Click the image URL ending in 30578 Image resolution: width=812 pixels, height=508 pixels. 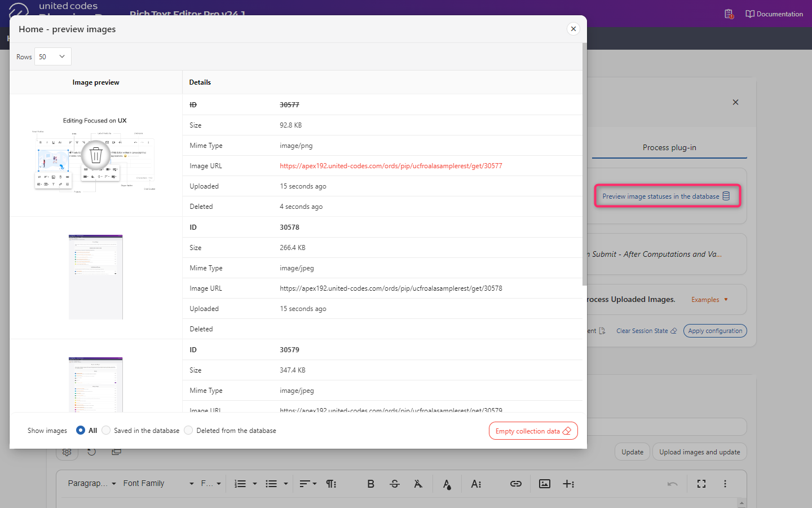point(391,288)
